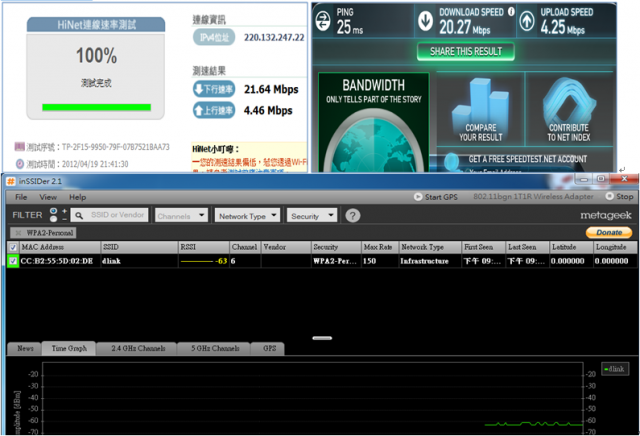640x436 pixels.
Task: Sort by the Last Seen column header
Action: click(x=527, y=247)
